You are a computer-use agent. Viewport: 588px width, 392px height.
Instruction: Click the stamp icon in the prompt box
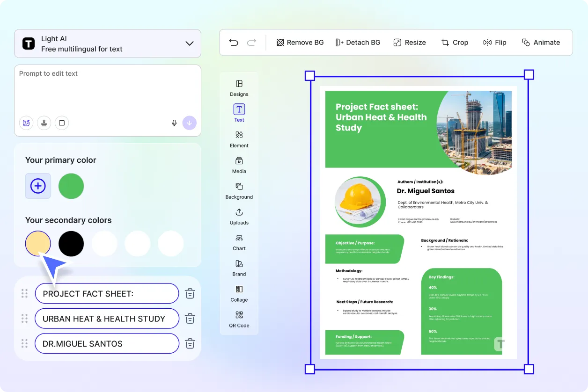point(44,123)
